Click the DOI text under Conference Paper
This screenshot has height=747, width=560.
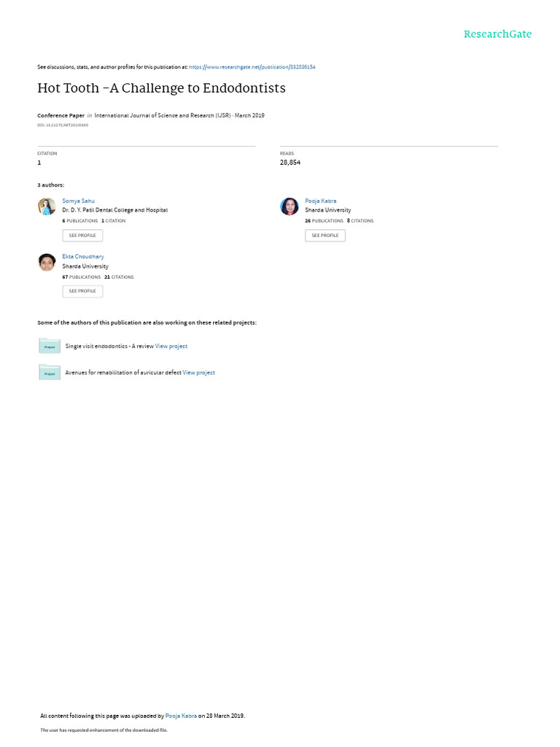pyautogui.click(x=63, y=125)
